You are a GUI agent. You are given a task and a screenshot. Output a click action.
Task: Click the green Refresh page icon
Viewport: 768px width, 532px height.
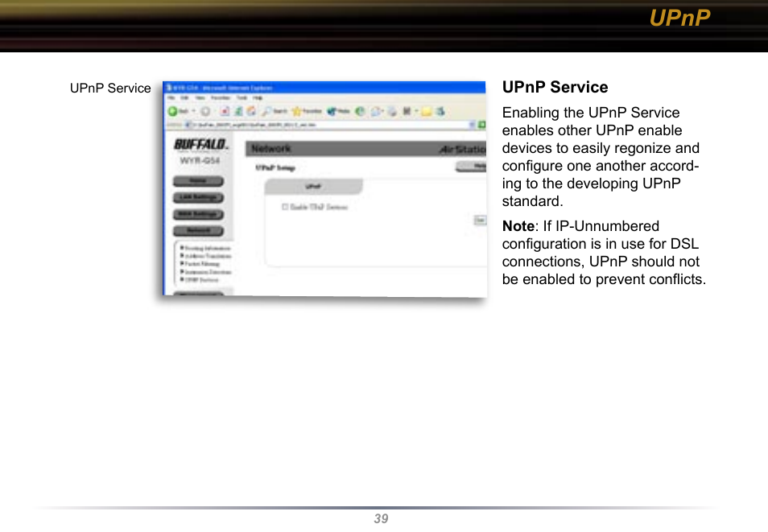[x=238, y=111]
